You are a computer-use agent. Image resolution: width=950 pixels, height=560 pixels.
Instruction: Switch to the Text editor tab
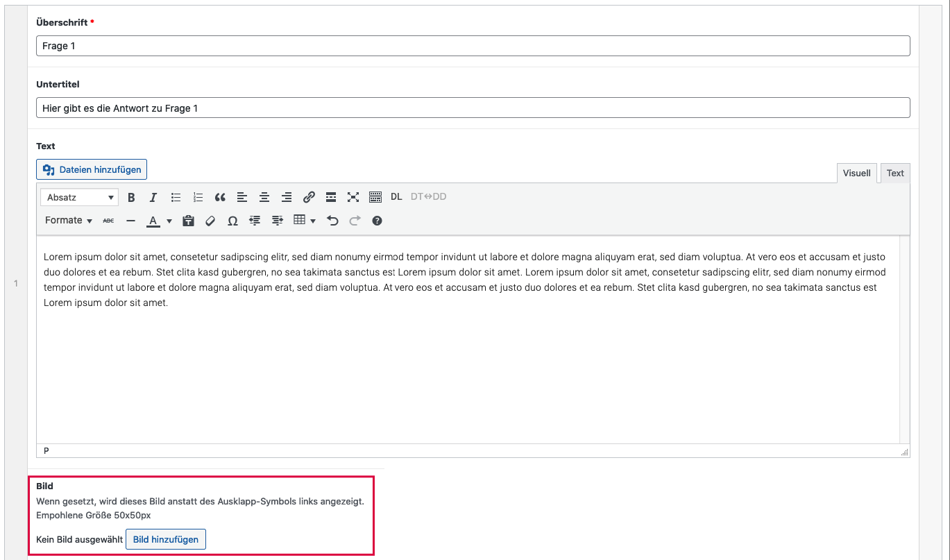(x=894, y=173)
